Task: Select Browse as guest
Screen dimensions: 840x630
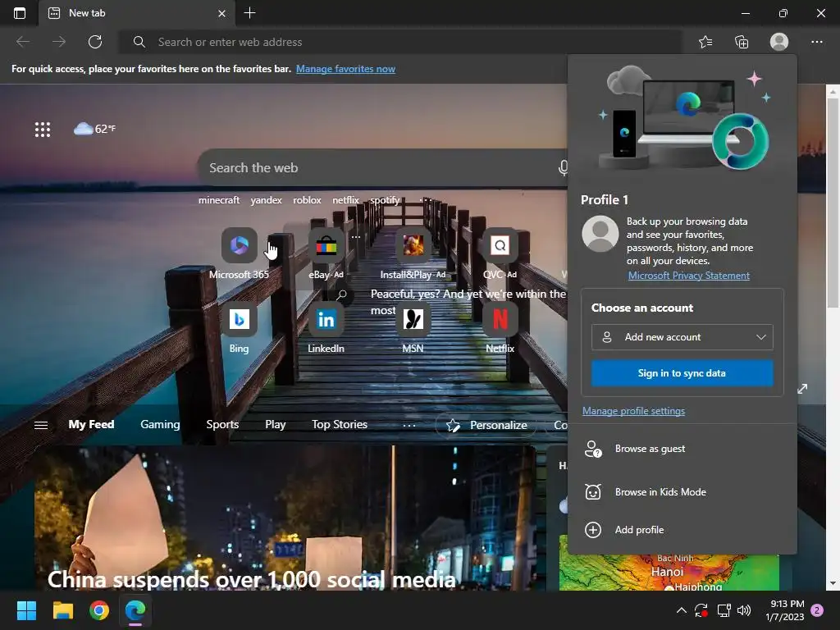Action: (x=682, y=449)
